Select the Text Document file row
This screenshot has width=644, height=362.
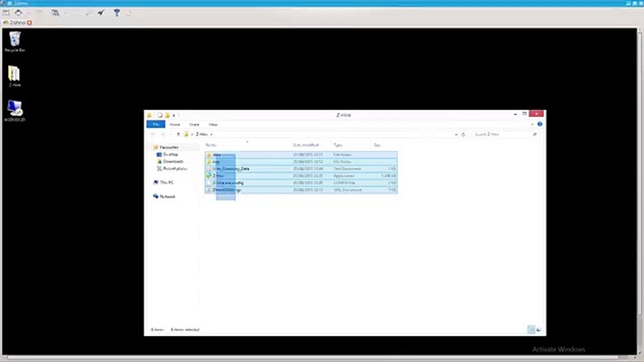(301, 169)
